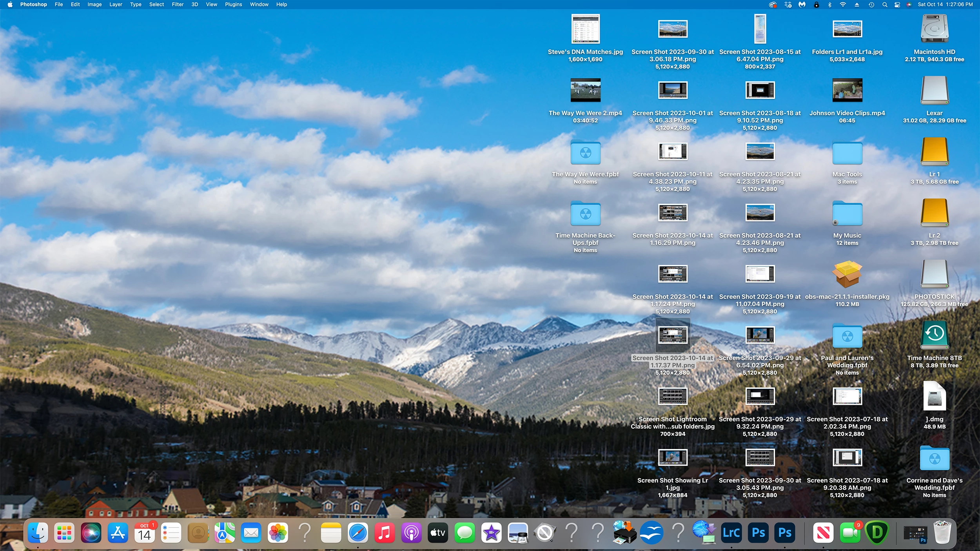Click the date and time display
Image resolution: width=980 pixels, height=551 pixels.
pos(945,5)
